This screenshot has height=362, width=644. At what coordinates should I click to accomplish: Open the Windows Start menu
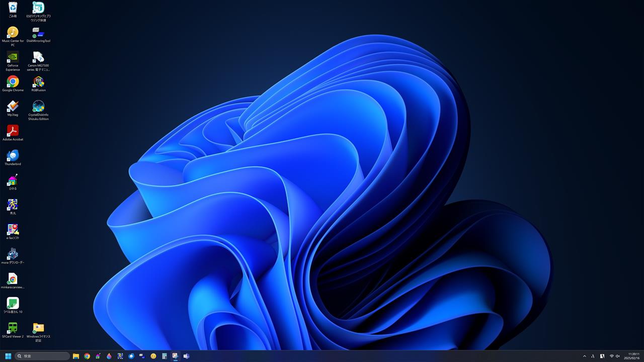coord(8,356)
